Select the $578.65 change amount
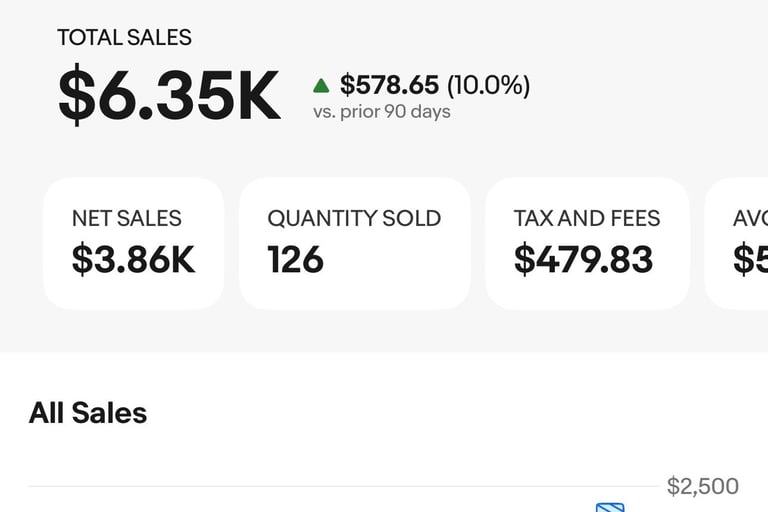The height and width of the screenshot is (512, 768). [x=389, y=85]
